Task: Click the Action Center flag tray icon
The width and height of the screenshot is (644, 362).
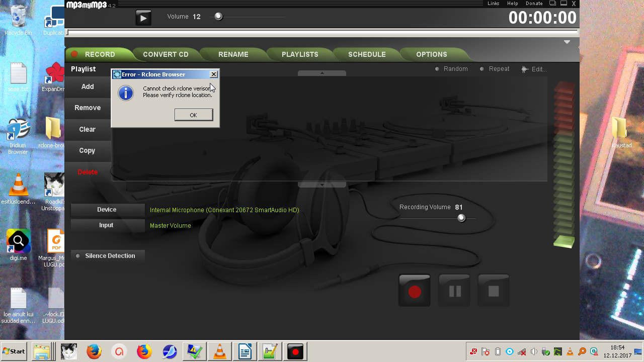Action: pos(486,351)
